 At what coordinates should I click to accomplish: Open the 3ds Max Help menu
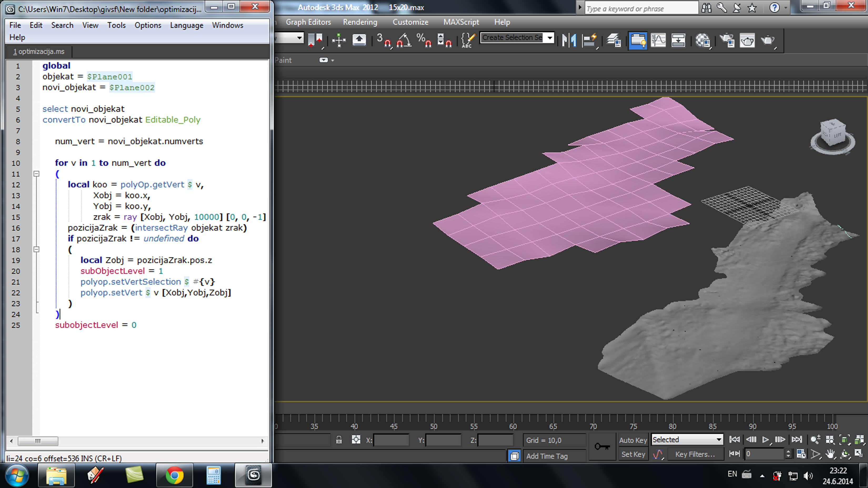click(x=502, y=22)
